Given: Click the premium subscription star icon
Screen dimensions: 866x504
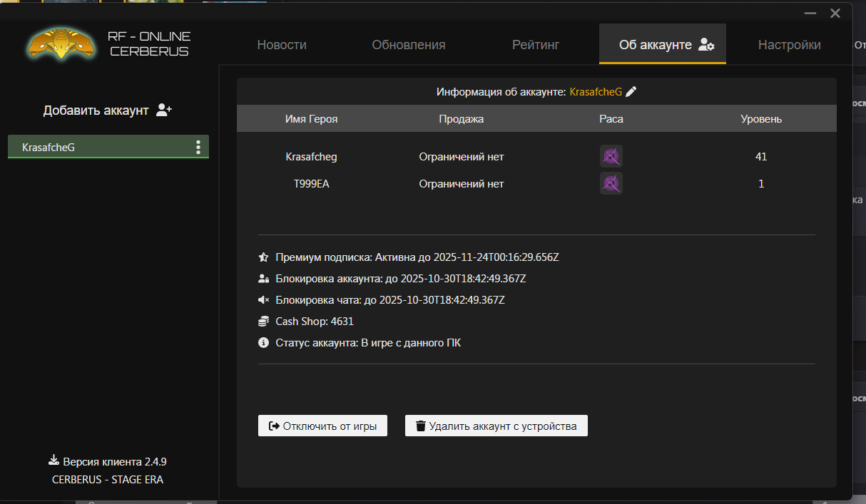Looking at the screenshot, I should (x=263, y=257).
